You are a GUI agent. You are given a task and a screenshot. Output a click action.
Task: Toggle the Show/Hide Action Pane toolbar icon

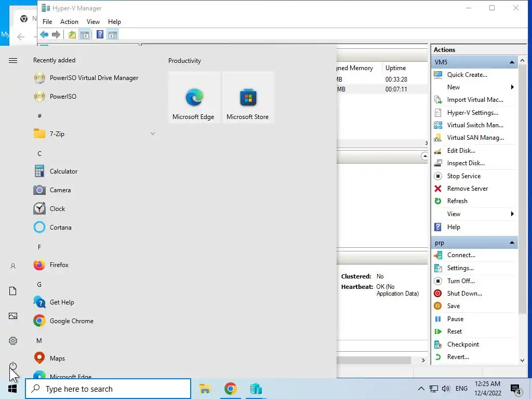pos(113,34)
